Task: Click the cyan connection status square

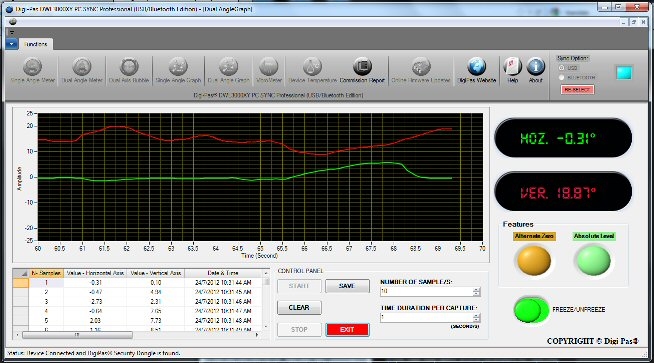Action: click(x=624, y=73)
